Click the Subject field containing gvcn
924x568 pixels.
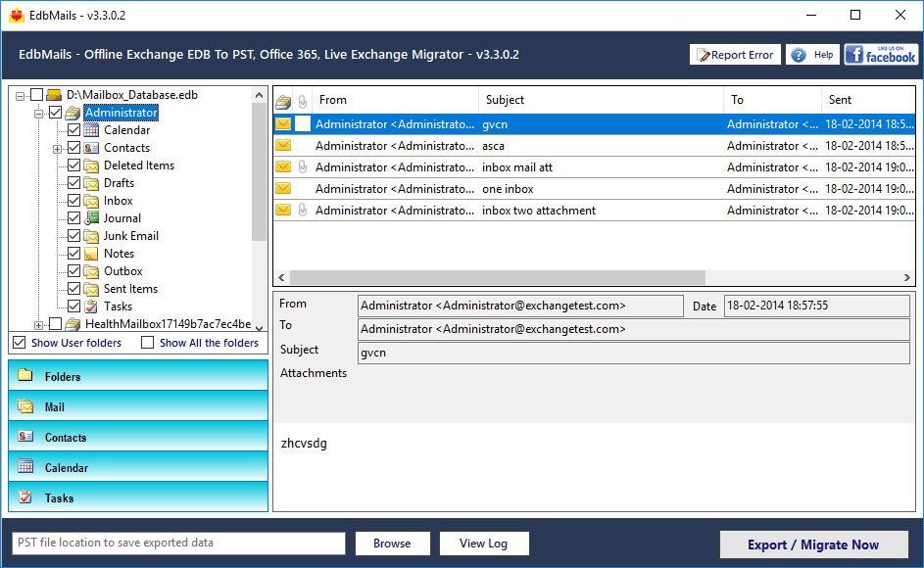click(634, 353)
